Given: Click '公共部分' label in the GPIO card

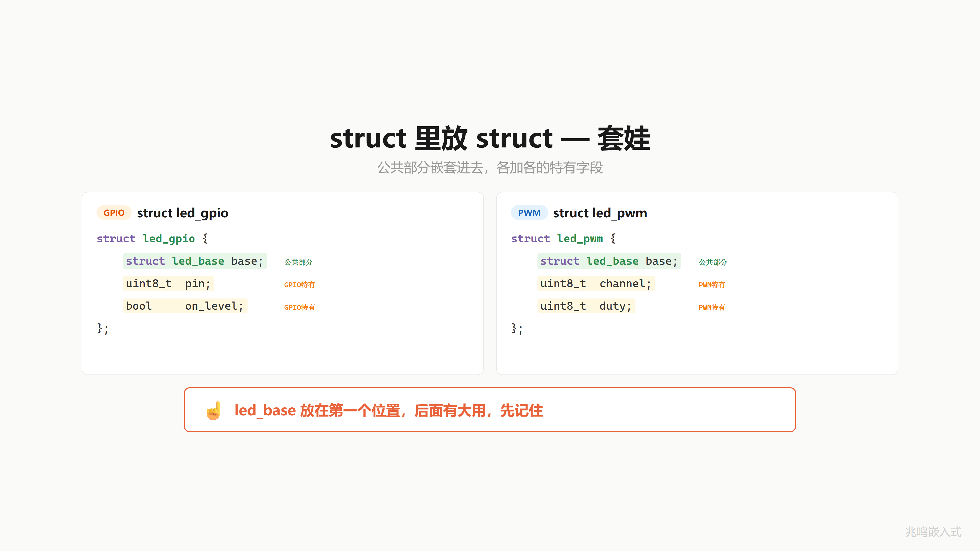Looking at the screenshot, I should (x=299, y=262).
